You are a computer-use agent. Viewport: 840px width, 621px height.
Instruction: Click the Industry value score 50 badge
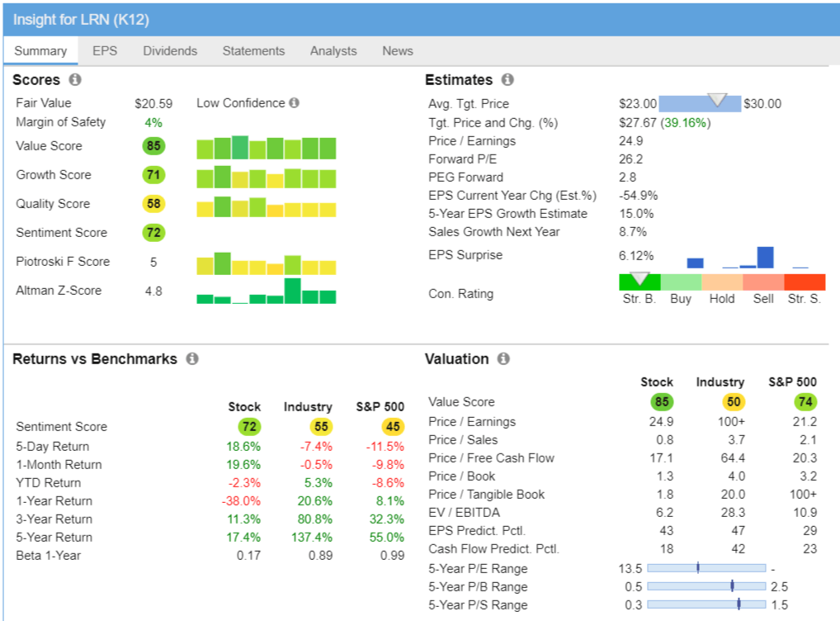click(x=734, y=401)
